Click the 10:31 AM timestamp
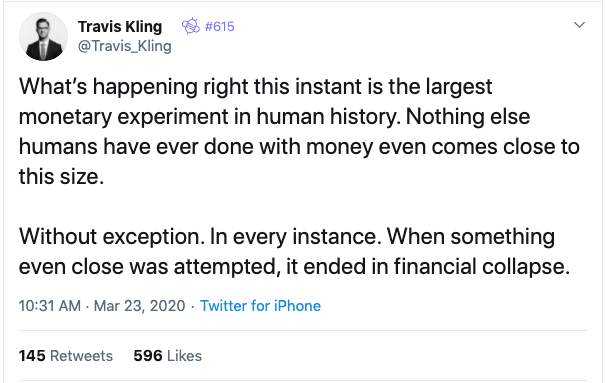Image resolution: width=606 pixels, height=383 pixels. coord(49,306)
